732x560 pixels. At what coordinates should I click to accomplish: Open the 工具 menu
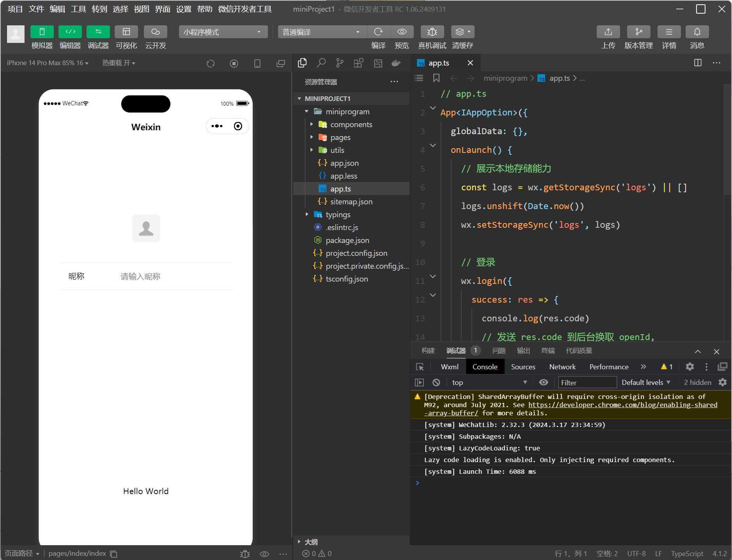tap(78, 9)
